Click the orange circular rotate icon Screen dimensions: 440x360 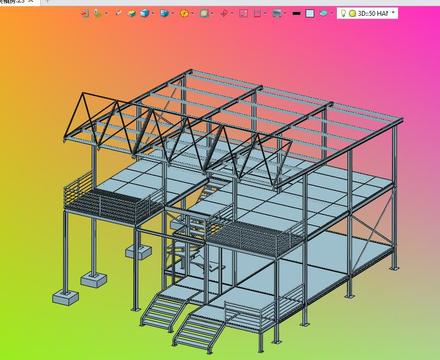pos(184,13)
